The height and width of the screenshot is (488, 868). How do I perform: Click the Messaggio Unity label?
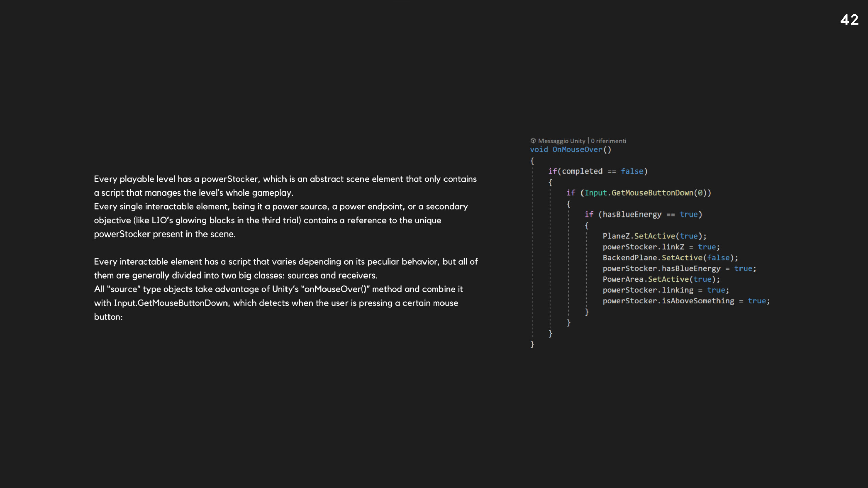click(x=561, y=141)
